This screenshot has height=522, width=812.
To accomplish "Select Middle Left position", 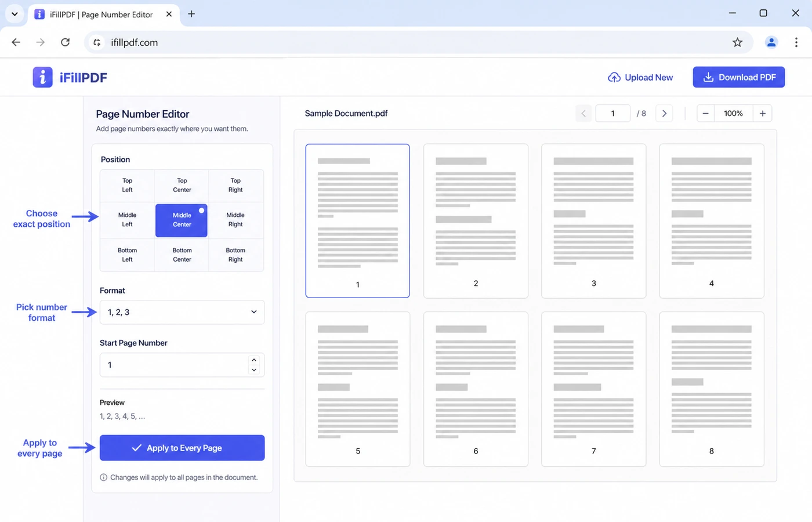I will (127, 220).
